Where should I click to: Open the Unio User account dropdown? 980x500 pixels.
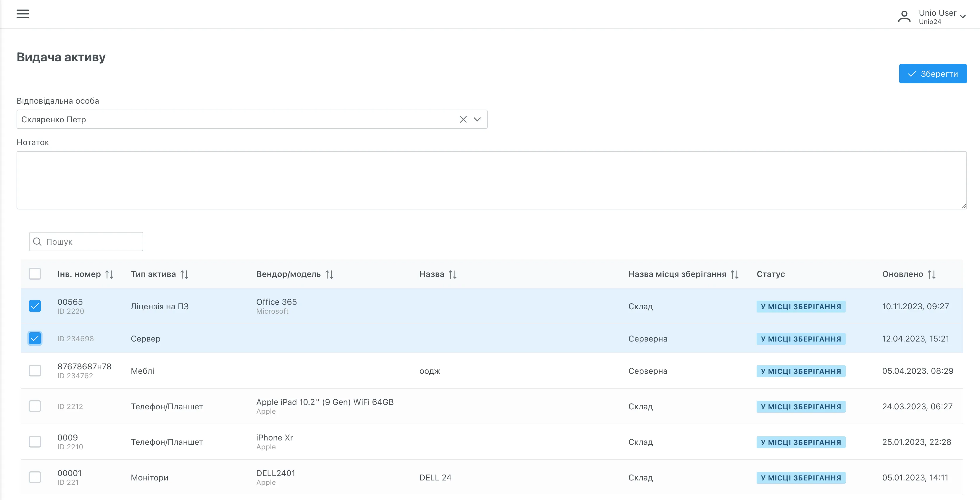tap(963, 17)
